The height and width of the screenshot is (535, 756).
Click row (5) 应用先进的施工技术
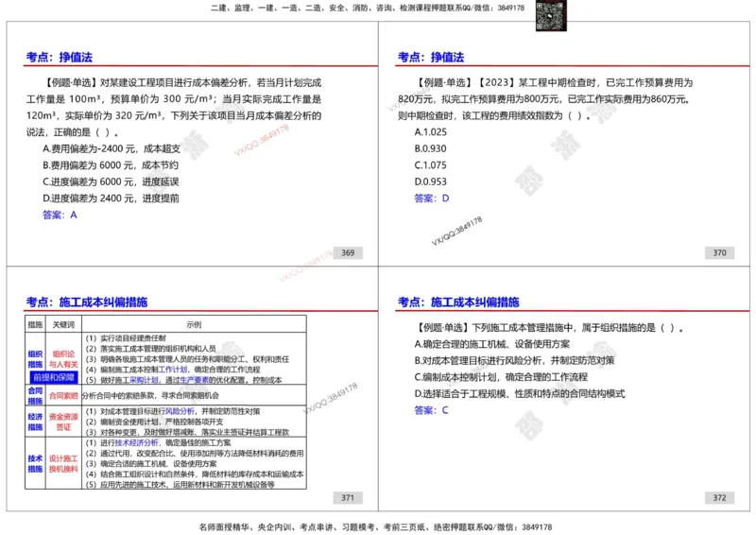click(180, 485)
